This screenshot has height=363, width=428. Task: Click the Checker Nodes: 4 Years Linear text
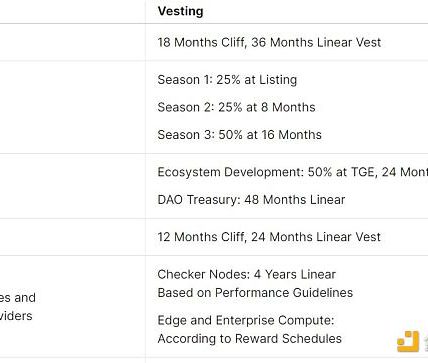(246, 274)
